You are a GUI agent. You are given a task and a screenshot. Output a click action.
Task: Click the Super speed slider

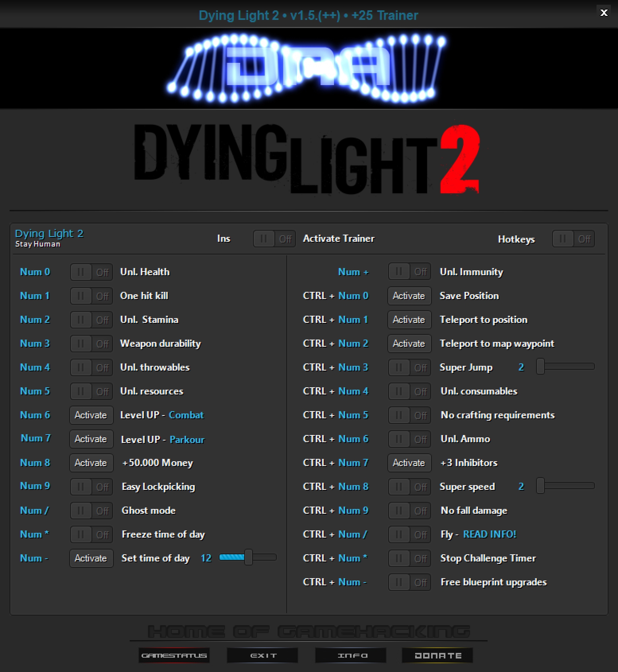(x=565, y=486)
